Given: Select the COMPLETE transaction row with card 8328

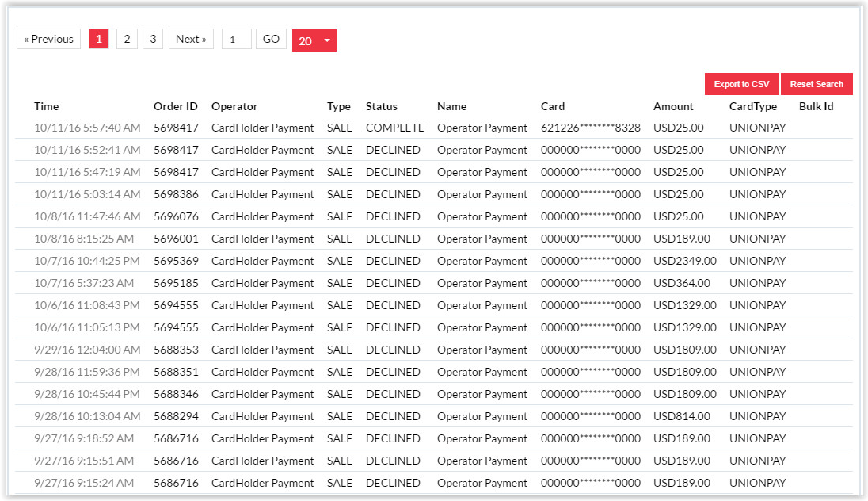Looking at the screenshot, I should click(x=434, y=128).
